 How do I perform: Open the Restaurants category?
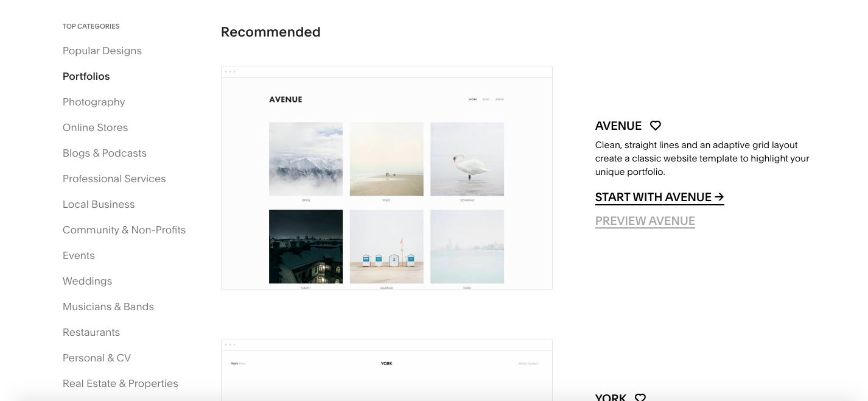pos(91,332)
